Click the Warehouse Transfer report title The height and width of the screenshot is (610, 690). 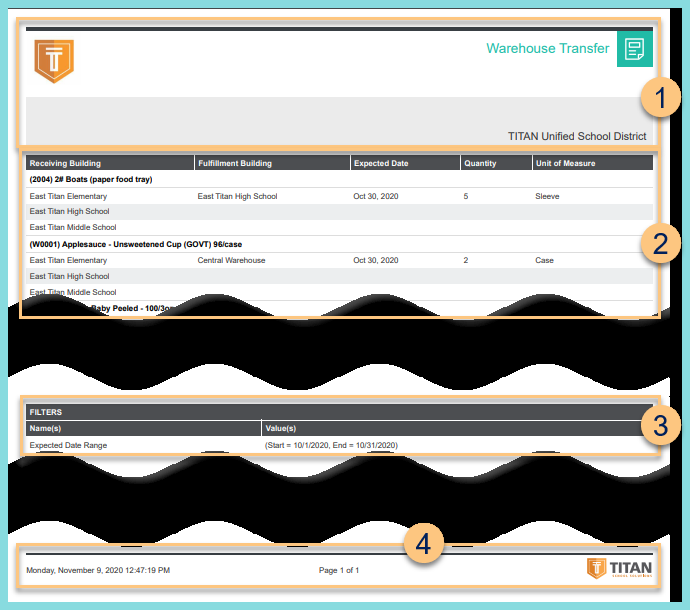click(x=547, y=48)
